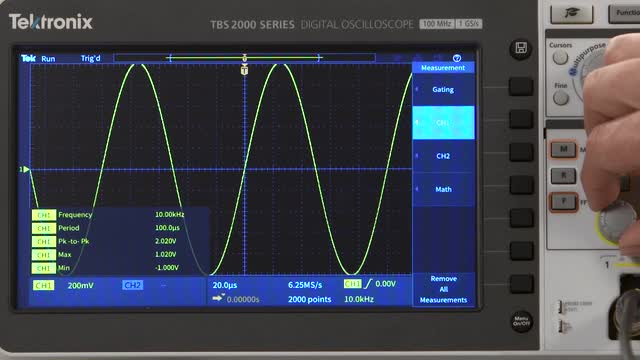
Task: Click the Tek logo on screen
Action: [28, 58]
